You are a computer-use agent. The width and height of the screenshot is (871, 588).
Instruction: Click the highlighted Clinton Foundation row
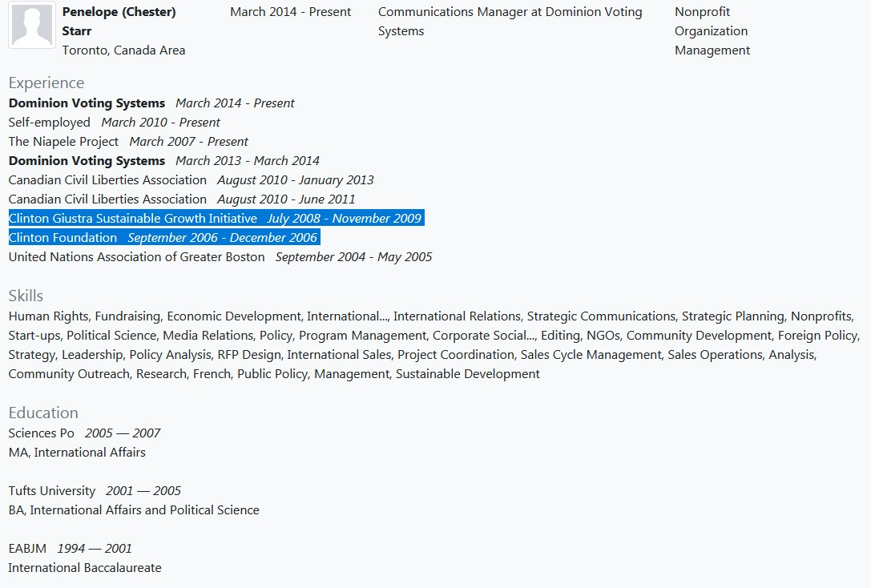click(63, 238)
